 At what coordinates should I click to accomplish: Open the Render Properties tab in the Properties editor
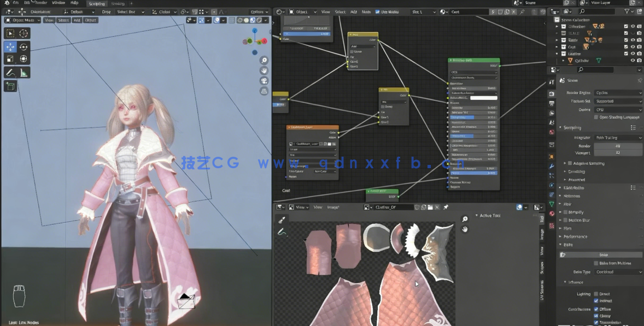[552, 93]
